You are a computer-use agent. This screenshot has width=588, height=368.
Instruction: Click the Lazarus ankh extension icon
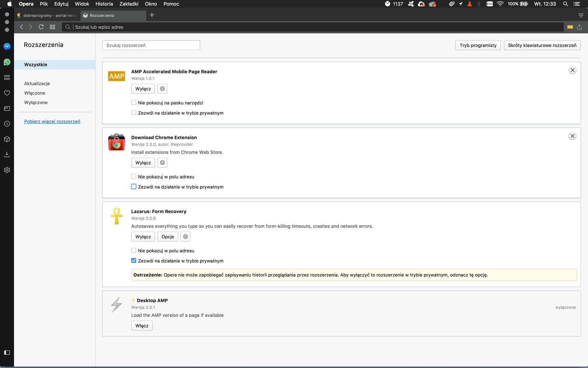pos(117,216)
